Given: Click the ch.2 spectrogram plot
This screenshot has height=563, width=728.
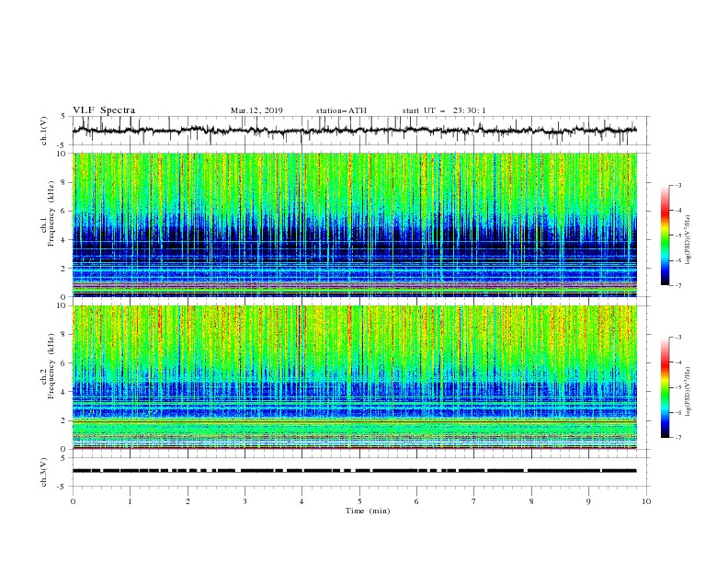Looking at the screenshot, I should [354, 377].
